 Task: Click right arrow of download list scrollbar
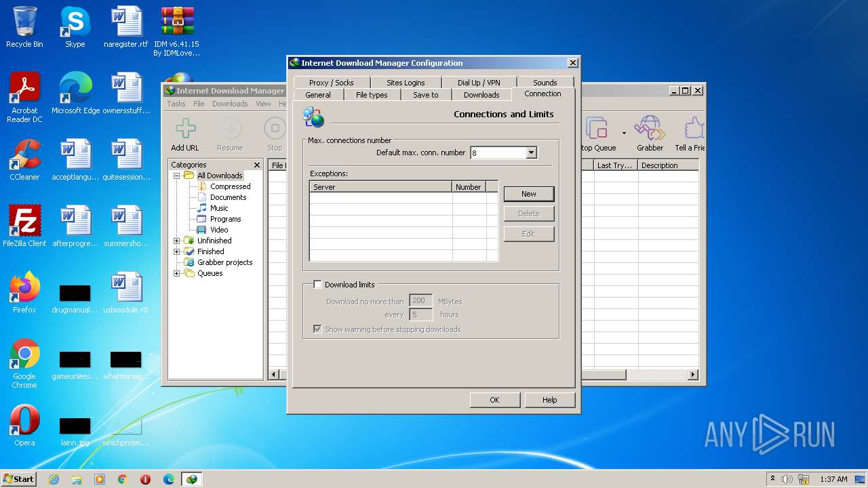[693, 375]
